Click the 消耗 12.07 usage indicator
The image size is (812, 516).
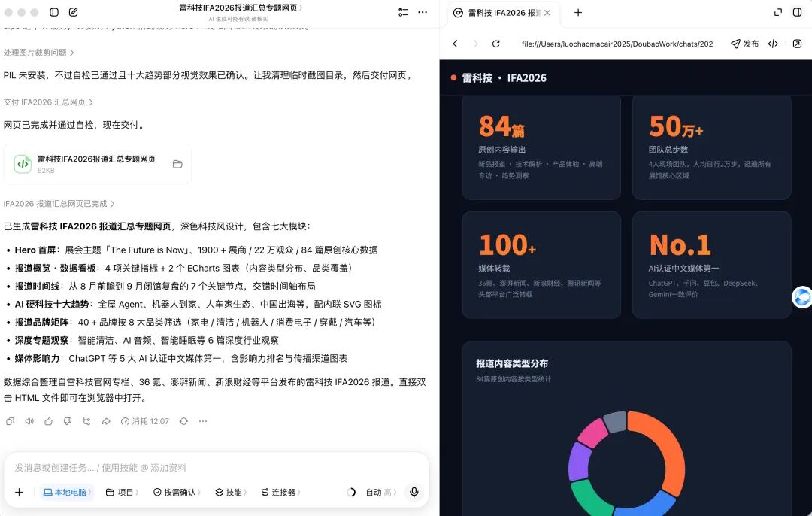pos(145,422)
